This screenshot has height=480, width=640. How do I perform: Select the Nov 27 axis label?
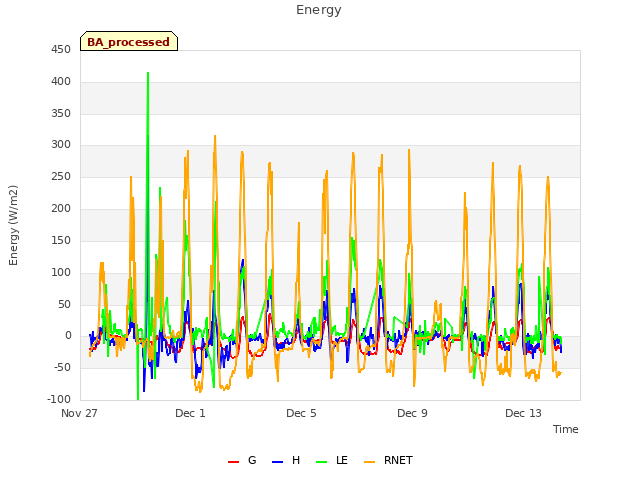coord(79,413)
